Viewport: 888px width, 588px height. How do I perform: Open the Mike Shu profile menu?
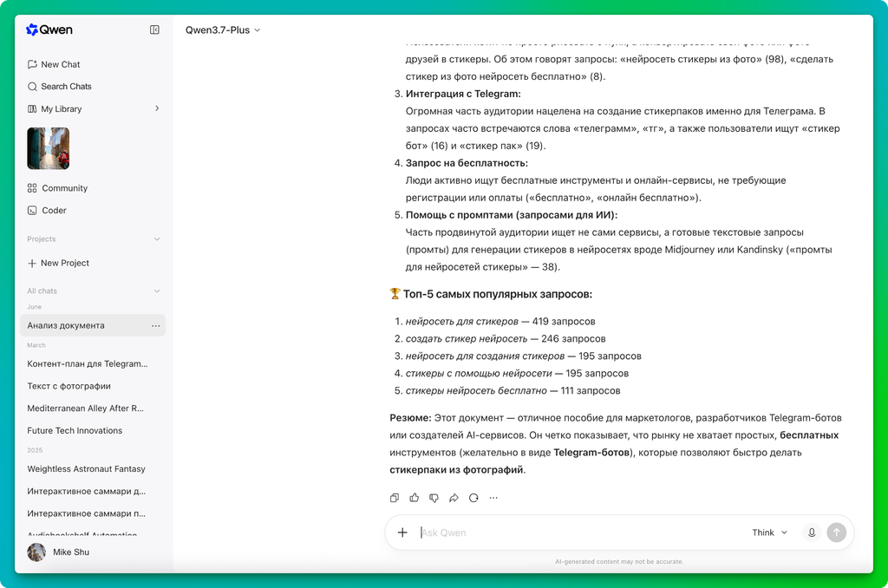pos(58,552)
